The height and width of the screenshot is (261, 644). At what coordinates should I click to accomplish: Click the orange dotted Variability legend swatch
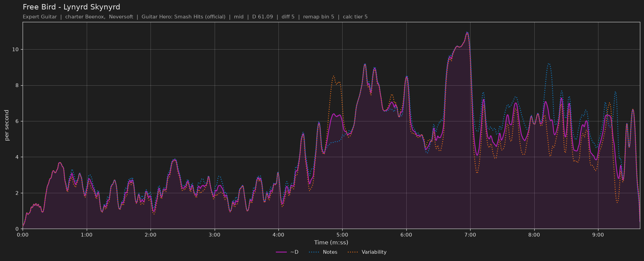pyautogui.click(x=352, y=252)
